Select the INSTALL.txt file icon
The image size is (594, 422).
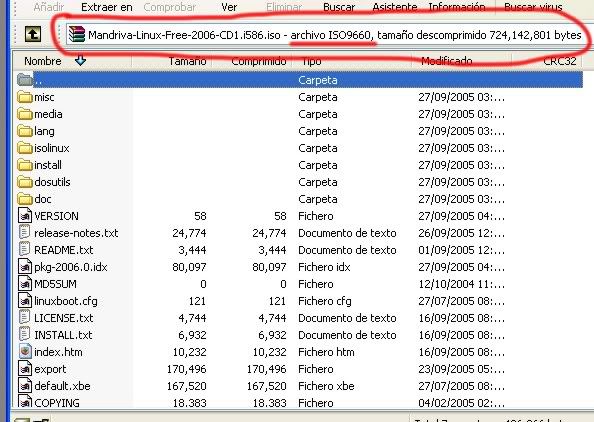tap(25, 334)
